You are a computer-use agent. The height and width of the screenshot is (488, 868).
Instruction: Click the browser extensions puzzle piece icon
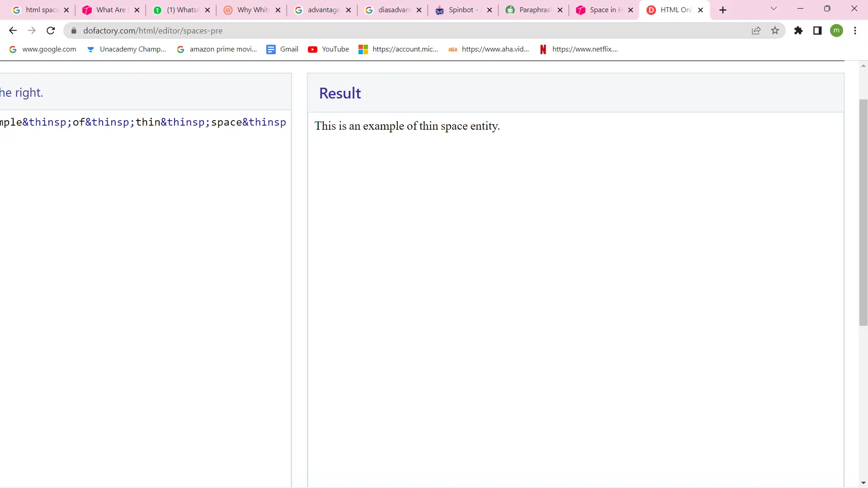click(798, 30)
